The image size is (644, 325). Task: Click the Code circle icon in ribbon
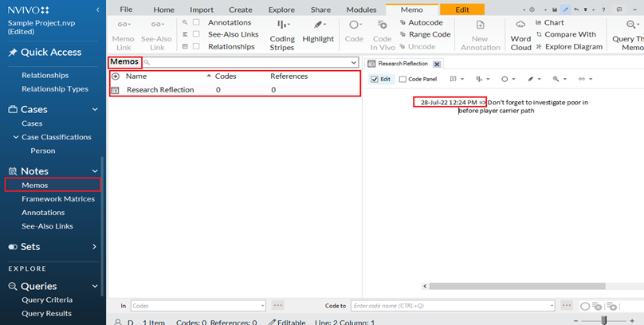(x=354, y=25)
